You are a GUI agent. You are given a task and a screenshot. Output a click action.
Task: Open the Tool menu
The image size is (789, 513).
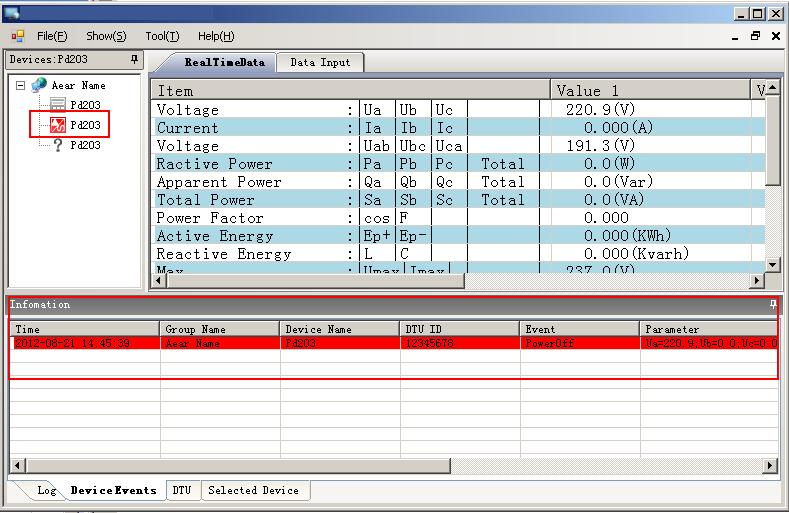(x=161, y=36)
